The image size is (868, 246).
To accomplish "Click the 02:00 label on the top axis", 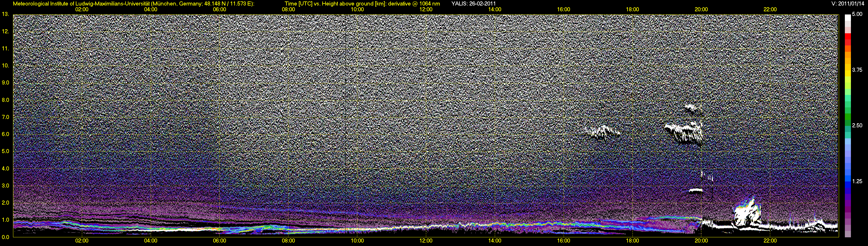I will (82, 10).
